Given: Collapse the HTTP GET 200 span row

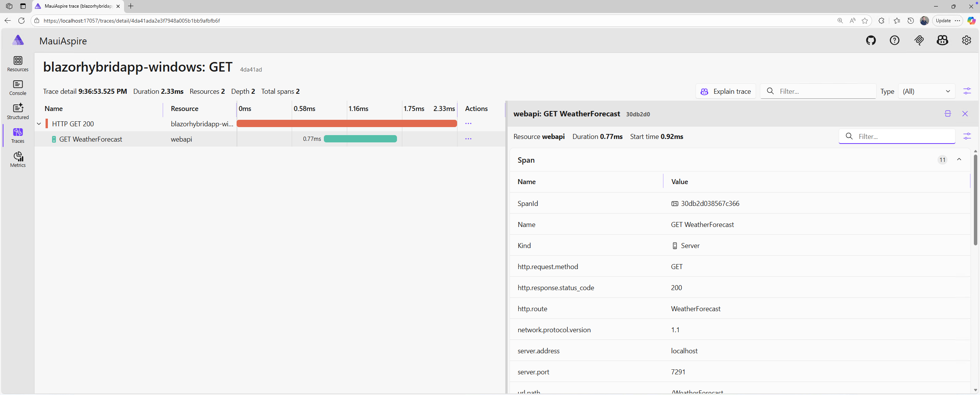Looking at the screenshot, I should 39,124.
